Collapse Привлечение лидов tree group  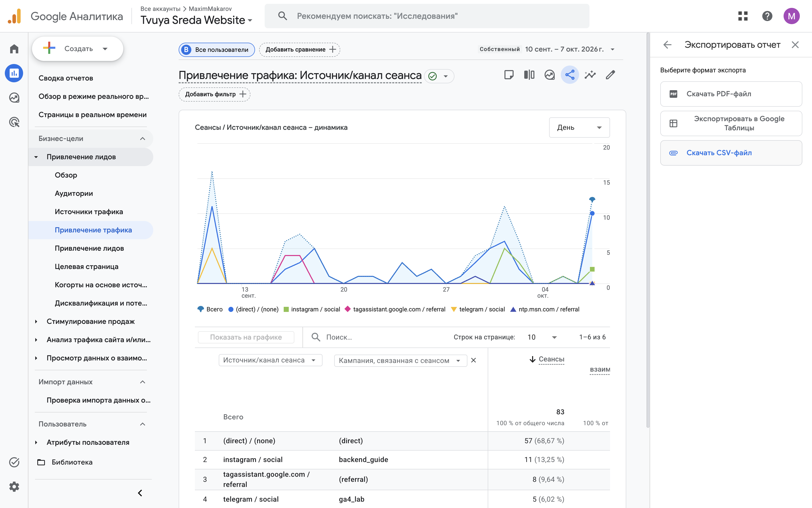pyautogui.click(x=36, y=157)
